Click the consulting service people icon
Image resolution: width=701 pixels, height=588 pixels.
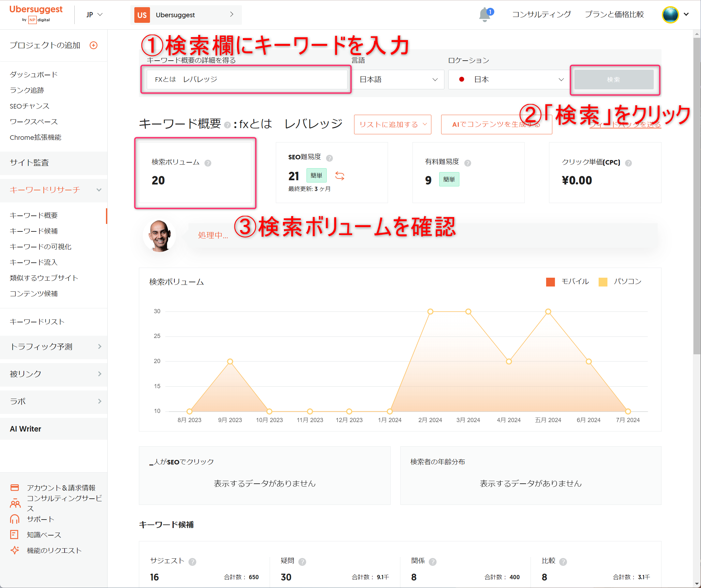15,503
